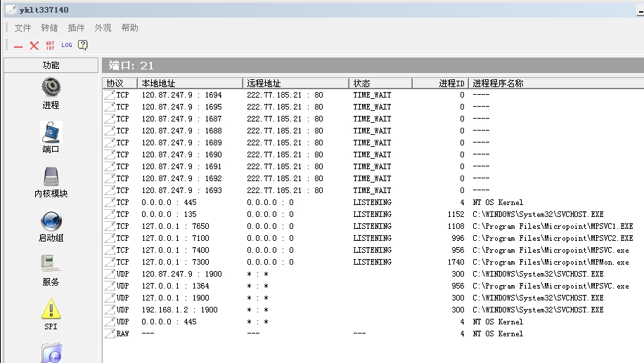644x363 pixels.
Task: Select local address 127.0.0.1 : 7300
Action: point(175,262)
